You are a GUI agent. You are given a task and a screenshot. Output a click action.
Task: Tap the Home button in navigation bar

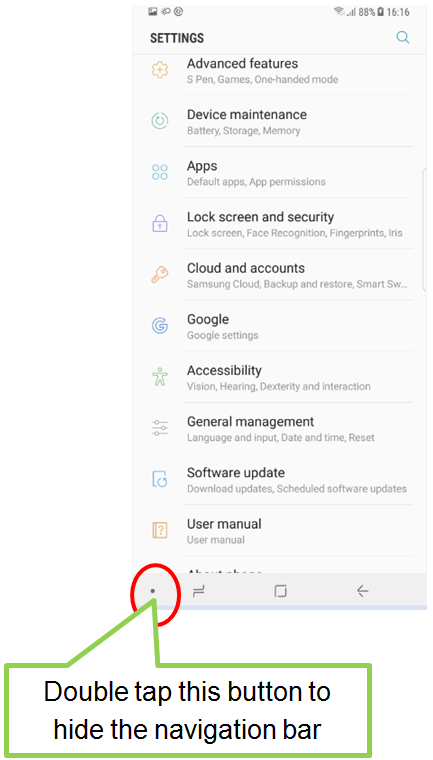(280, 591)
